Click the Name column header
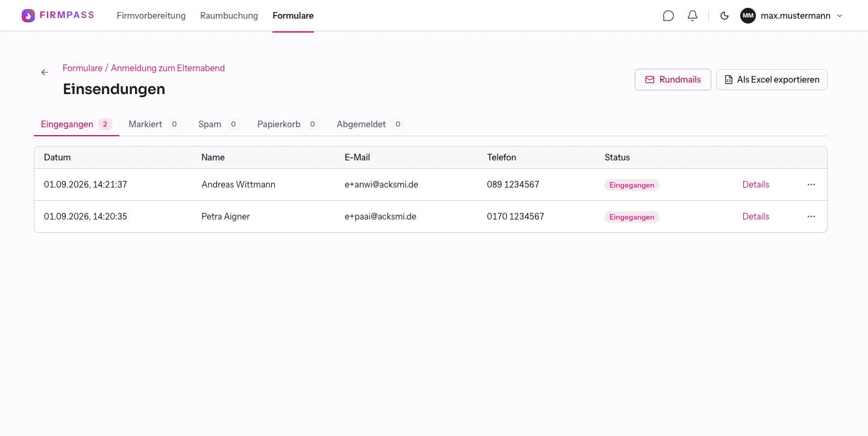Screen dimensions: 868x436 [213, 157]
